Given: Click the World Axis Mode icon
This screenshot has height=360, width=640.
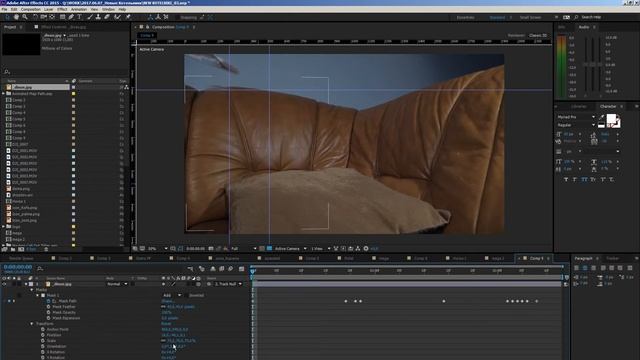Looking at the screenshot, I should point(158,17).
